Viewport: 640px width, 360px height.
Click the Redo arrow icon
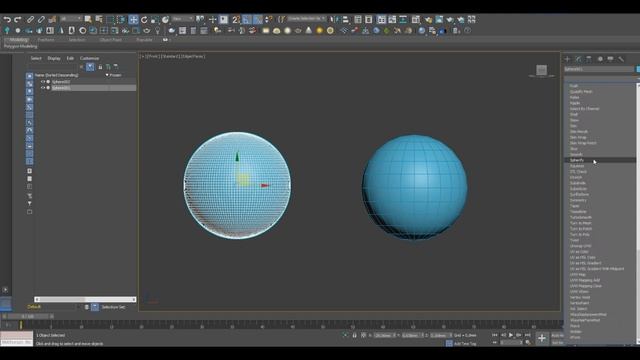18,19
